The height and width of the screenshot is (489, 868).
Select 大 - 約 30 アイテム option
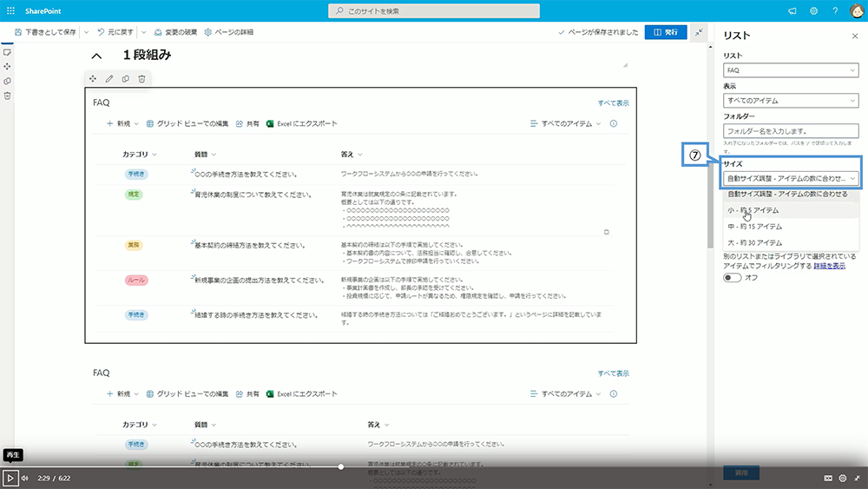pos(791,242)
